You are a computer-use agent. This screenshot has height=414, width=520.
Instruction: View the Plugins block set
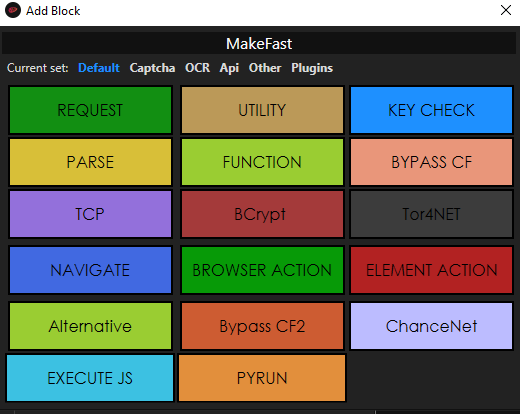pyautogui.click(x=312, y=68)
